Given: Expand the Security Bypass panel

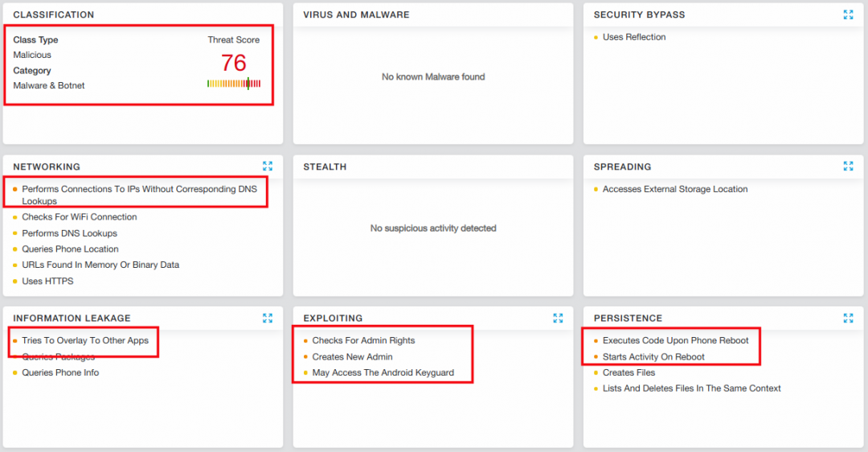Looking at the screenshot, I should pyautogui.click(x=848, y=14).
